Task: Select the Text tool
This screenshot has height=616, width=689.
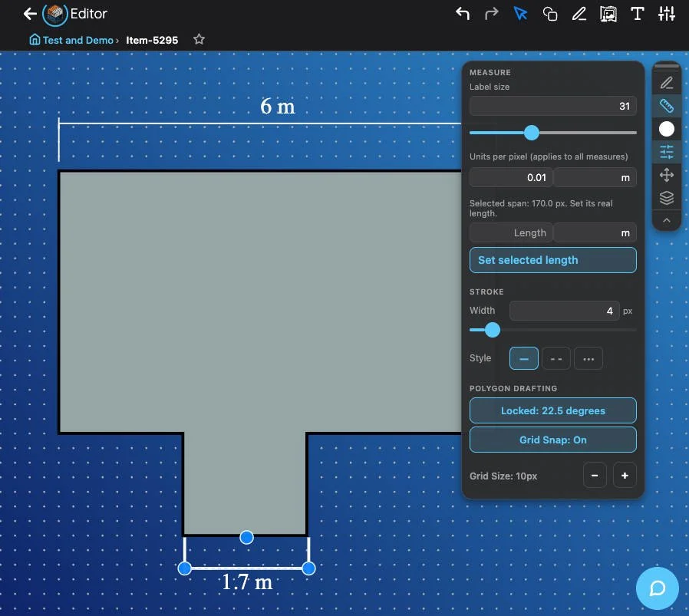Action: [x=637, y=14]
